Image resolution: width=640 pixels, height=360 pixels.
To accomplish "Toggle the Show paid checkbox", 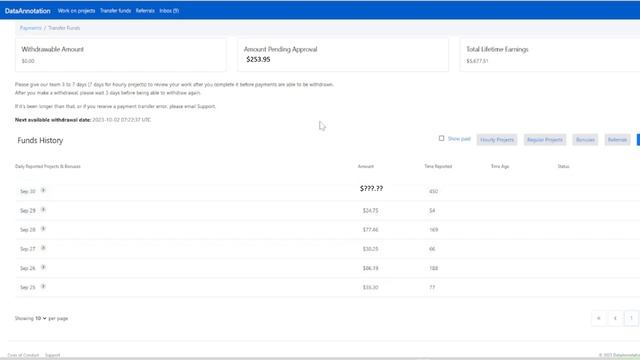I will 441,138.
